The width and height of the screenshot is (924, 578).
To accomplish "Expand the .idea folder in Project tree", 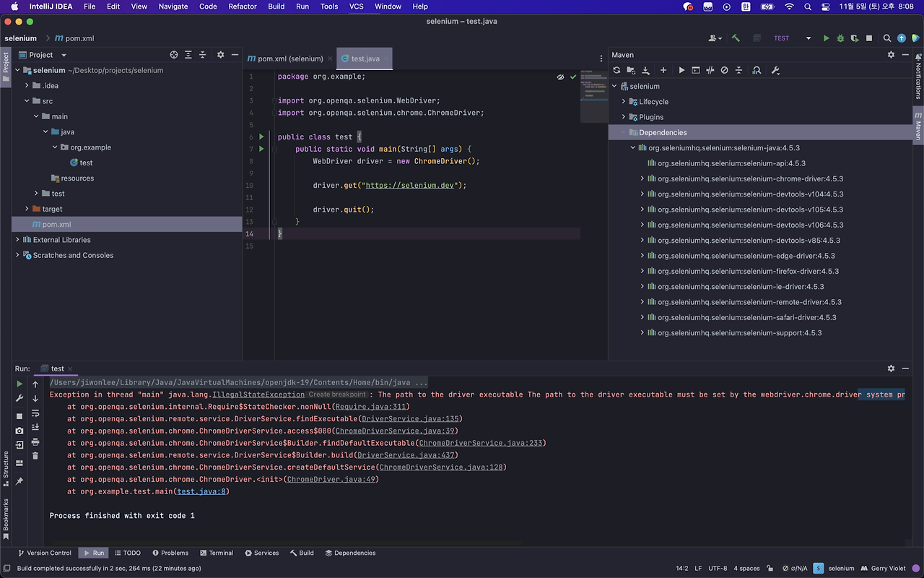I will [27, 85].
